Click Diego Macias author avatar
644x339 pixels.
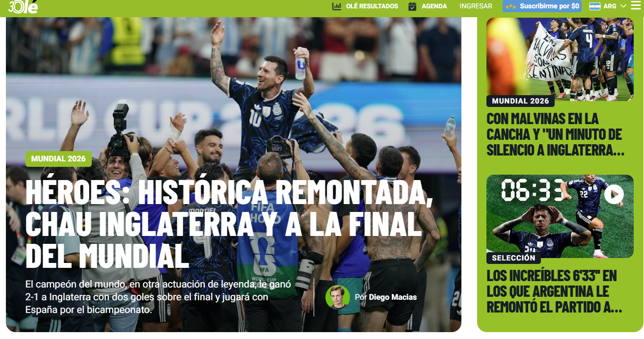tap(338, 297)
